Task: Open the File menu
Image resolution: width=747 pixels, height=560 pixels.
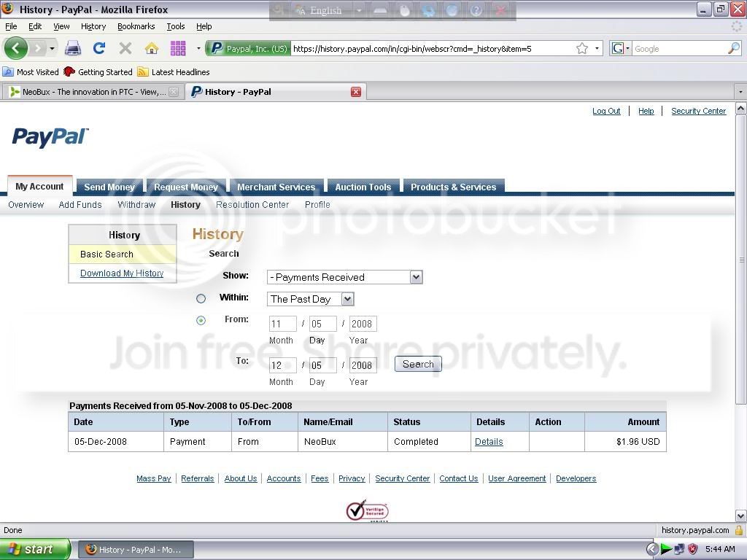Action: click(11, 26)
